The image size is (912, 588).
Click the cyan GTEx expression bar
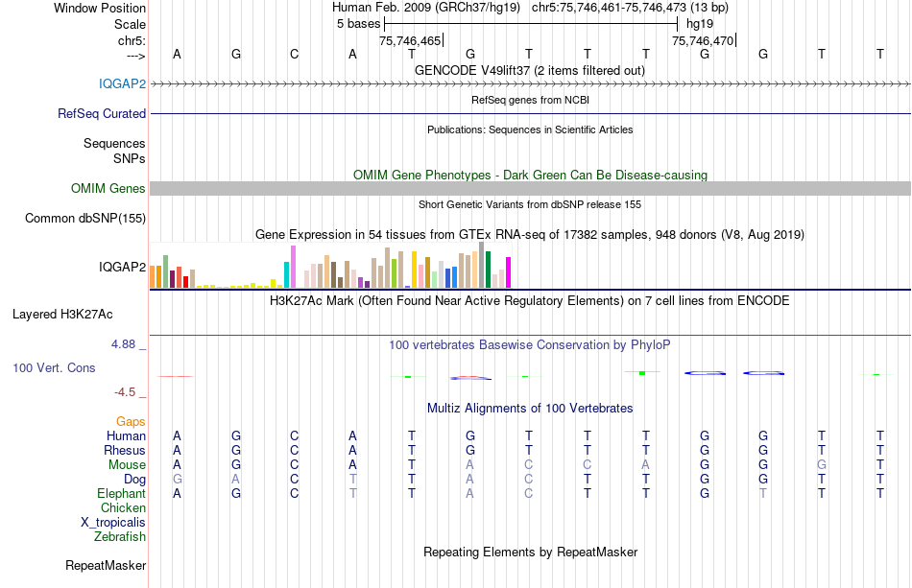[x=287, y=275]
